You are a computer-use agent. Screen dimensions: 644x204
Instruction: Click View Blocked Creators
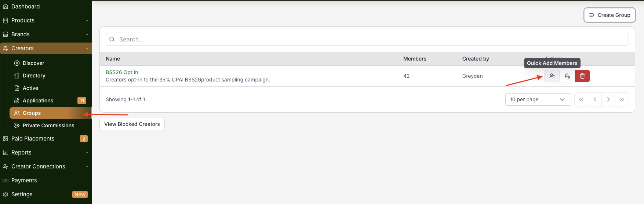(x=132, y=124)
